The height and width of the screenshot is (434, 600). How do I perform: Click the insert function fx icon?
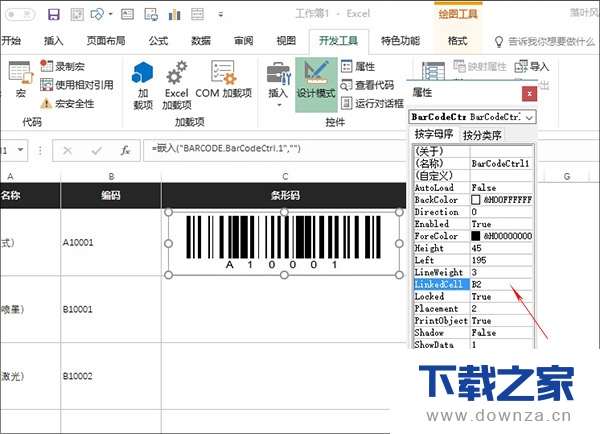(125, 151)
